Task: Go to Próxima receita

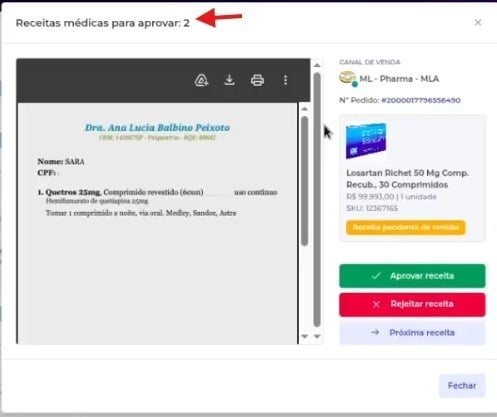Action: (412, 333)
